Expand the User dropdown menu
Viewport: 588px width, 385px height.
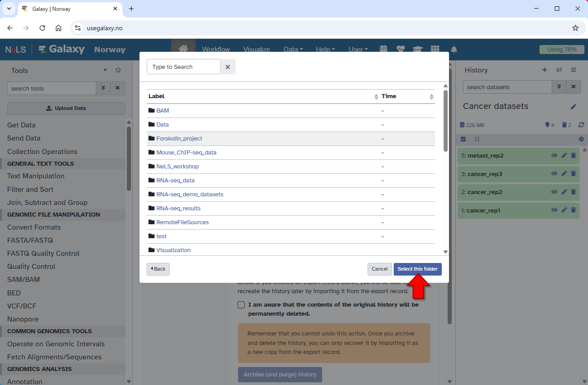coord(358,50)
